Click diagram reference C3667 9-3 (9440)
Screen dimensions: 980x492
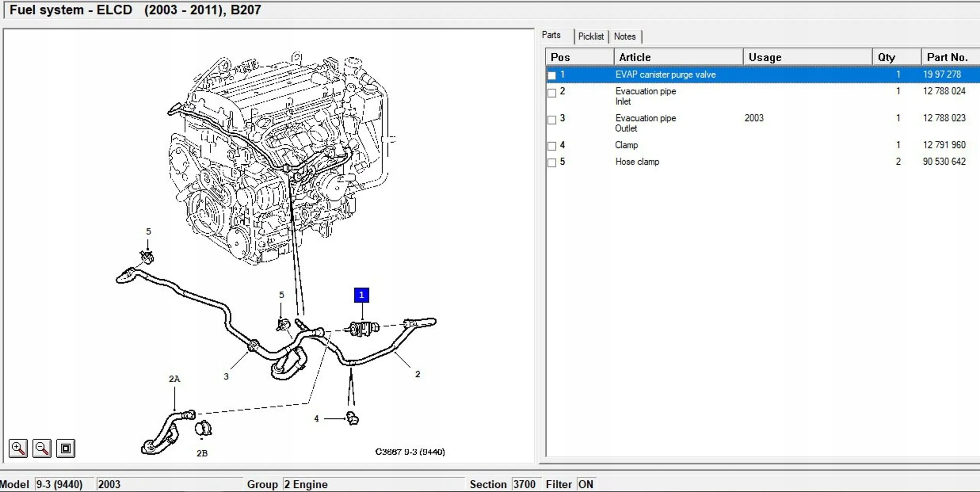(x=410, y=452)
